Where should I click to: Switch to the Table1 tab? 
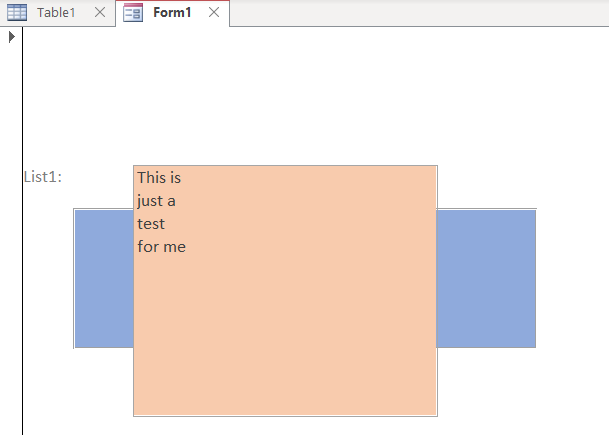coord(56,13)
